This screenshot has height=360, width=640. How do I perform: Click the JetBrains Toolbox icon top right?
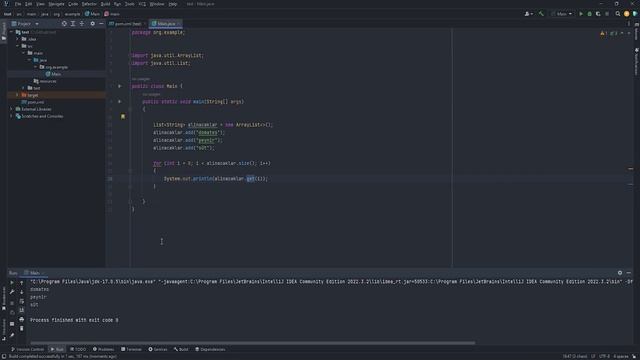tap(635, 14)
